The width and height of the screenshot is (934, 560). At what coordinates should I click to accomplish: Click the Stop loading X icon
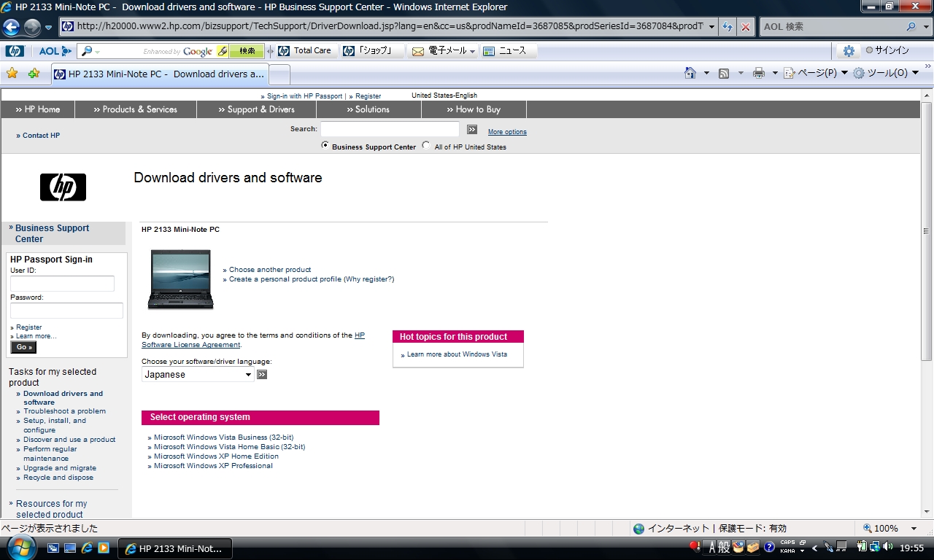coord(745,27)
